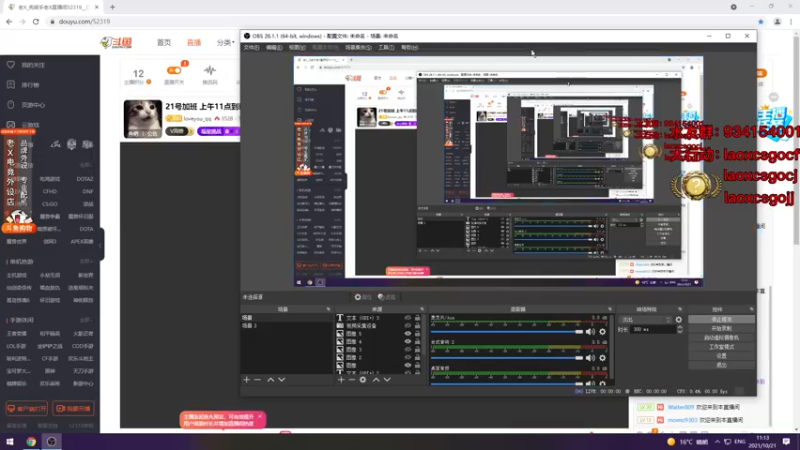
Task: Add a new scene with plus icon in OBS Scenes panel
Action: coord(246,380)
